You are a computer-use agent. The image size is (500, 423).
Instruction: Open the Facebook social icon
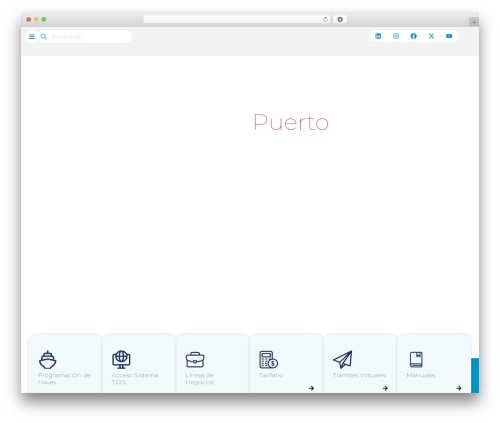pyautogui.click(x=413, y=36)
